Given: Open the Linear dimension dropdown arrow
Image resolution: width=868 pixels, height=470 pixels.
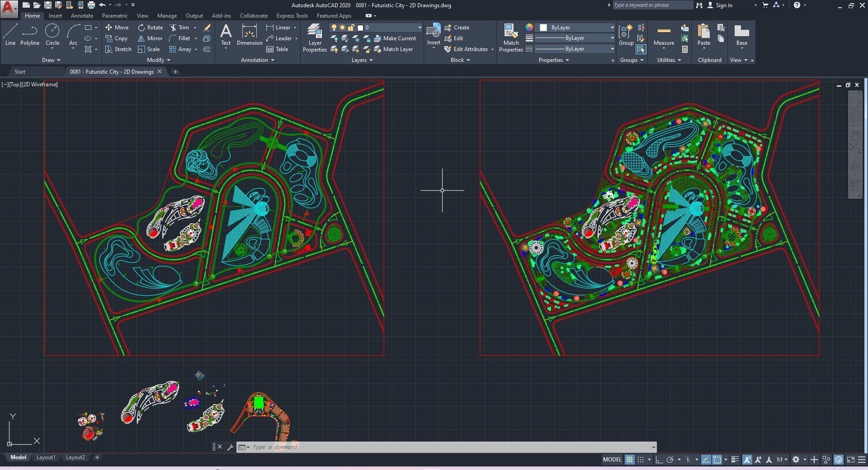Looking at the screenshot, I should (x=295, y=28).
